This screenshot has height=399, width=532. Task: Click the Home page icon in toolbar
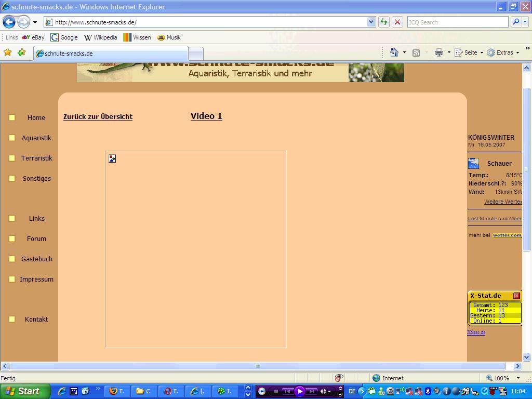point(394,52)
